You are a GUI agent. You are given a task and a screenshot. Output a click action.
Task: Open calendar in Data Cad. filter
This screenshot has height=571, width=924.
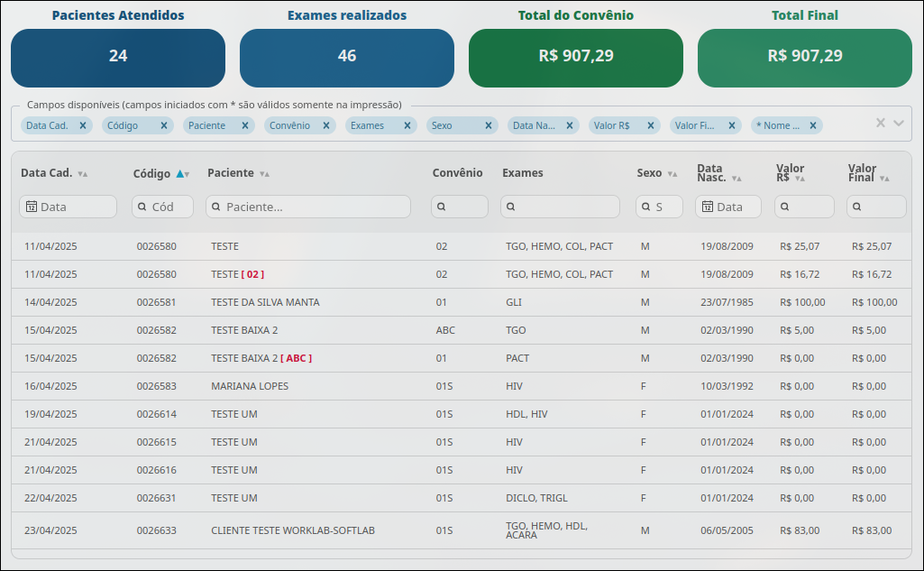click(32, 207)
